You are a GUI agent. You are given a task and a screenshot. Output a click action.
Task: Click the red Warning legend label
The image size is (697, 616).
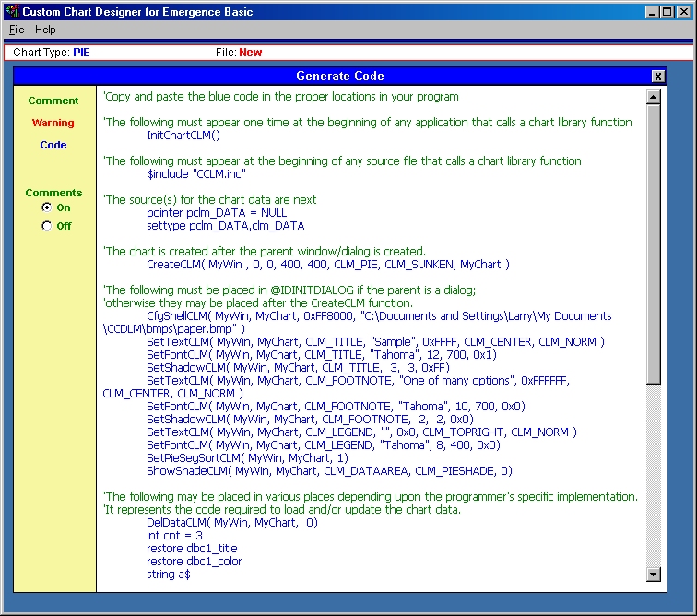click(53, 123)
